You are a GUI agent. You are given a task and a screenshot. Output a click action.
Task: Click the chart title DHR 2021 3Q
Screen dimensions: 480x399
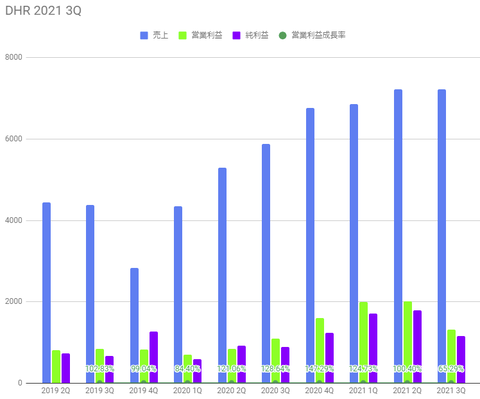point(43,11)
